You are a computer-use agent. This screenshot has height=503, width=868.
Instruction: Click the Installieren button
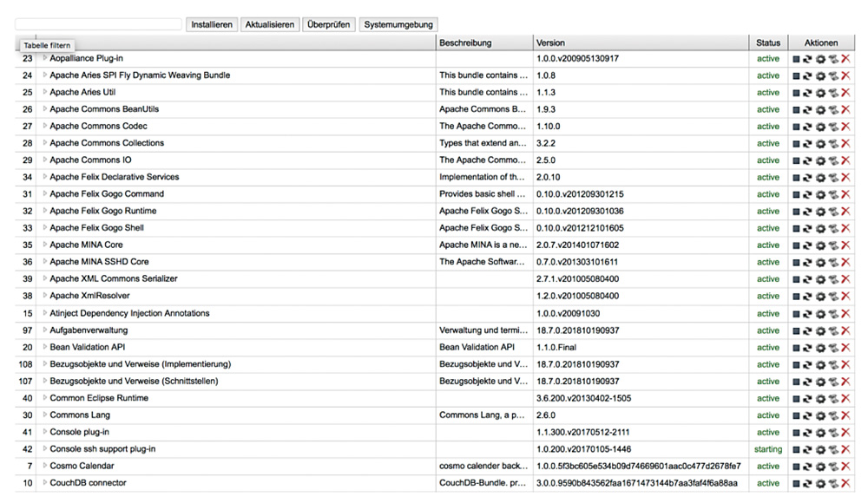coord(212,24)
